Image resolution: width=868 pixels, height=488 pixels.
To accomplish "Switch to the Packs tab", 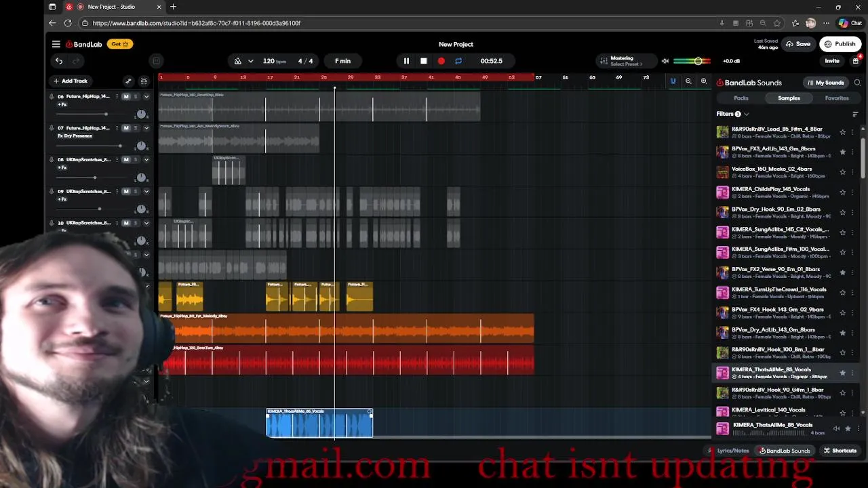I will [741, 98].
